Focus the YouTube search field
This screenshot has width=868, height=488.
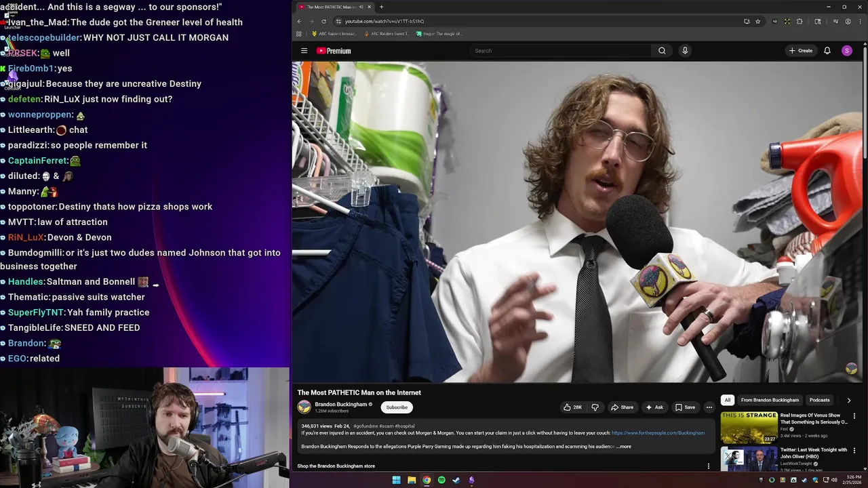click(x=561, y=51)
